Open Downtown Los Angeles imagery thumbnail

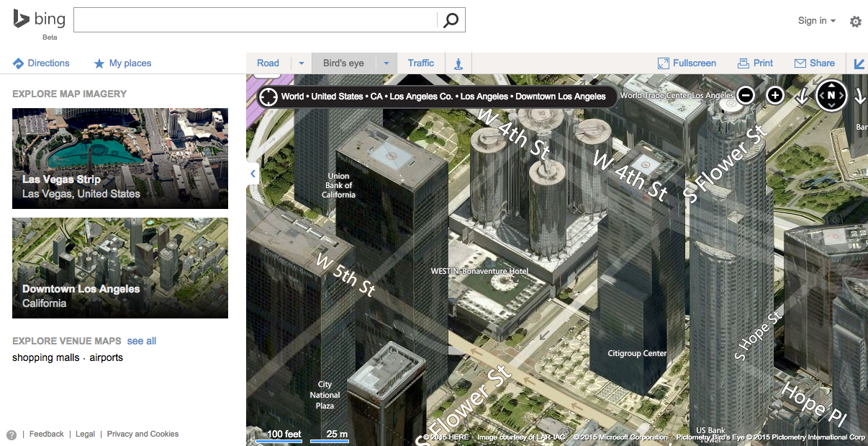pos(120,268)
